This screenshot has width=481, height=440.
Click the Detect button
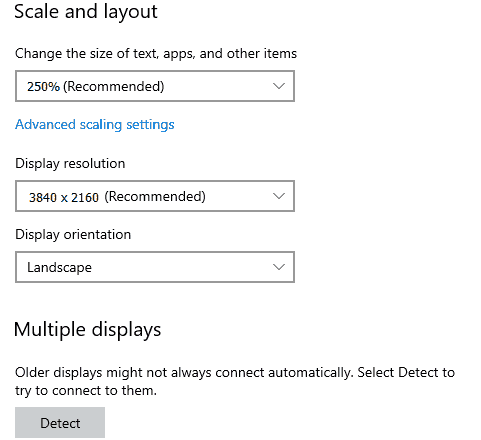[60, 423]
